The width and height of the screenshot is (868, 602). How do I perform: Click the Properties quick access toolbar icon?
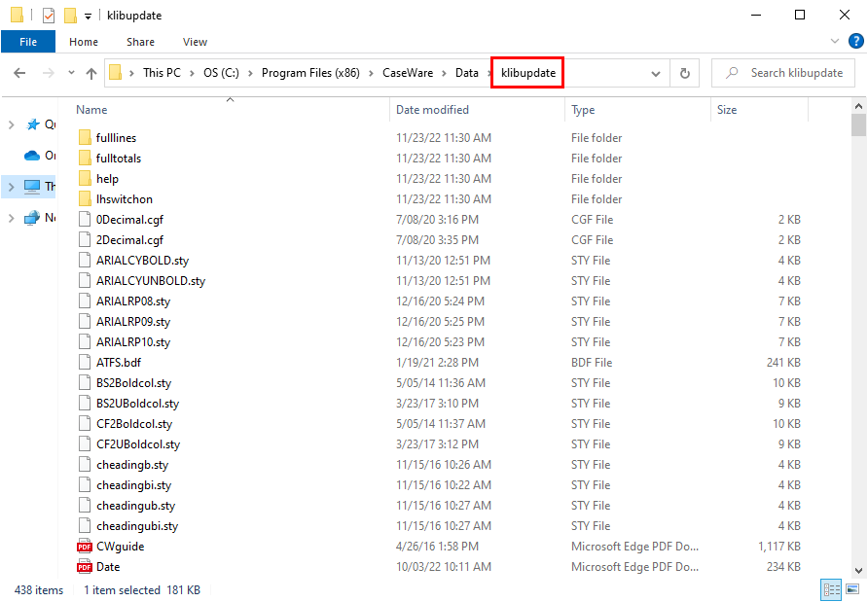[x=49, y=16]
